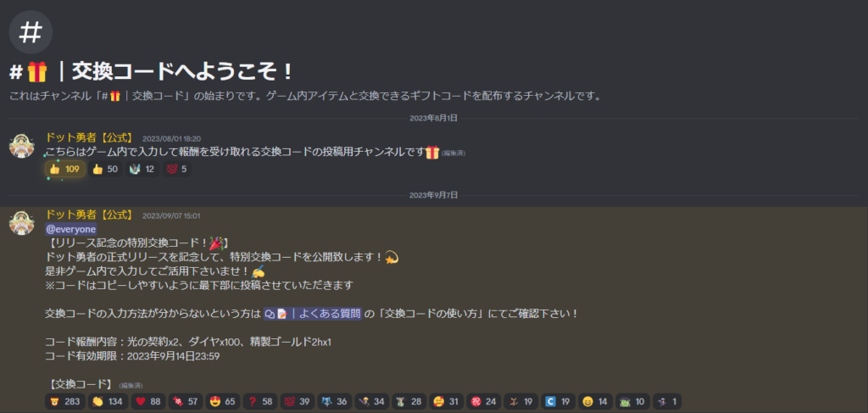
Task: Click the grinning face reaction with 14
Action: pos(595,401)
